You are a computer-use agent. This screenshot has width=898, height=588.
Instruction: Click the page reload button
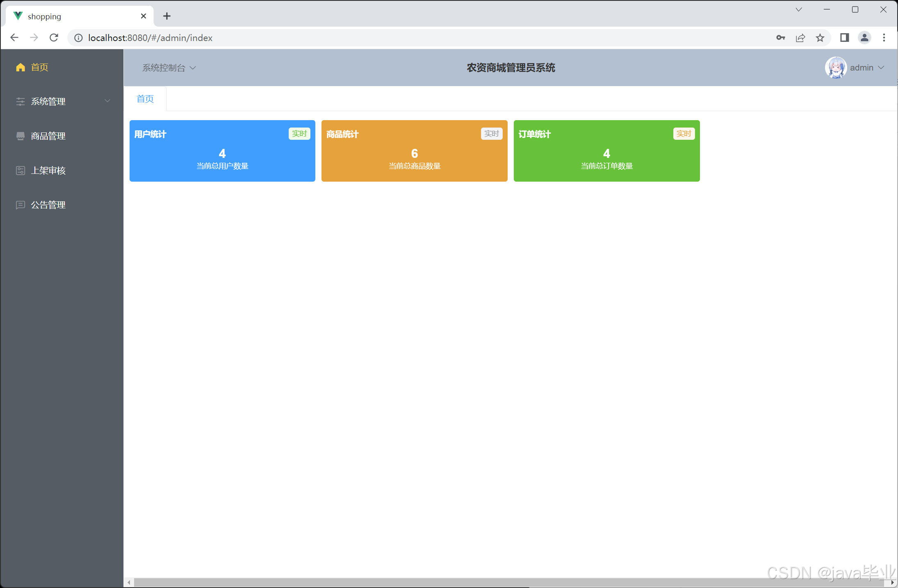point(54,37)
